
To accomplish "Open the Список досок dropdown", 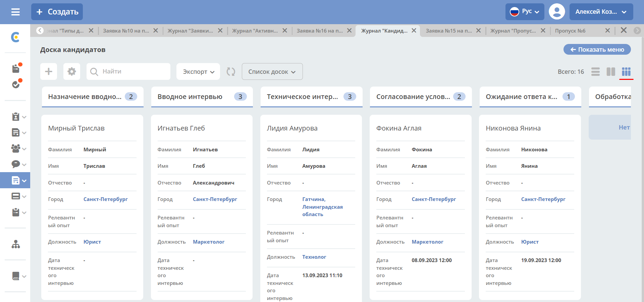I will [272, 71].
